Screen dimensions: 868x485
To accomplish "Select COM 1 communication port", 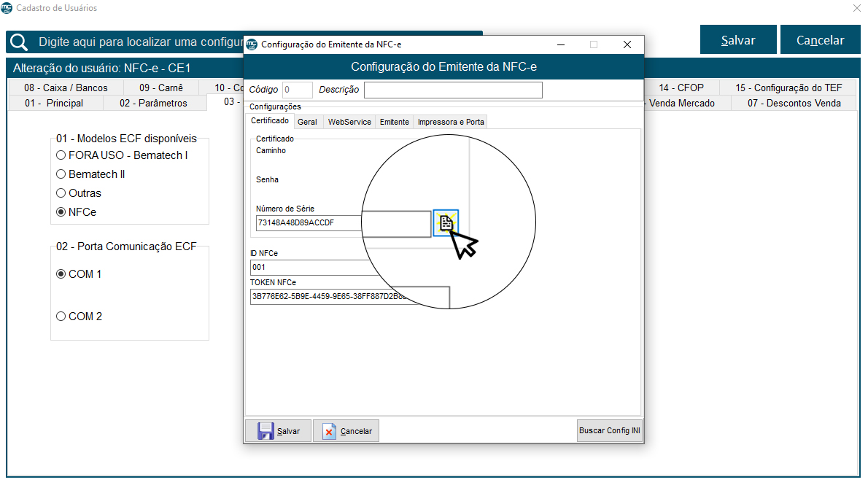I will point(61,274).
